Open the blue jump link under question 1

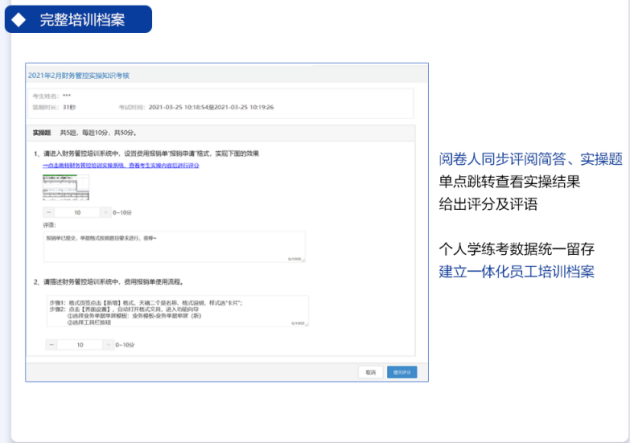coord(121,165)
